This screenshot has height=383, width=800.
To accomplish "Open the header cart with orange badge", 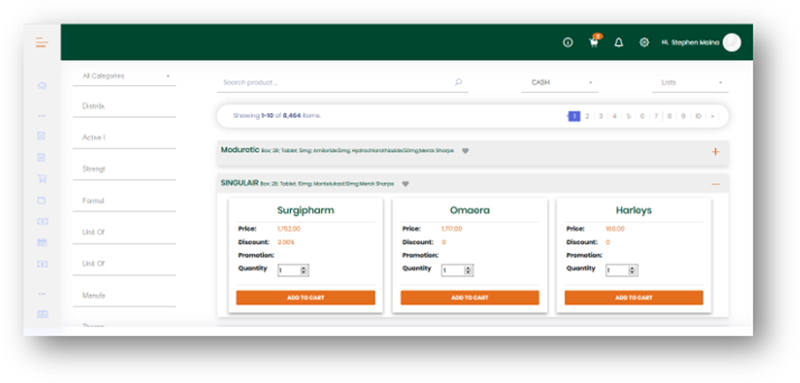I will (x=594, y=42).
